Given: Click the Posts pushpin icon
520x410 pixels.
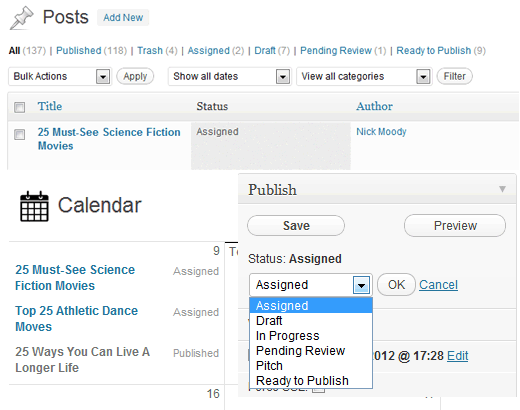Looking at the screenshot, I should pos(22,18).
